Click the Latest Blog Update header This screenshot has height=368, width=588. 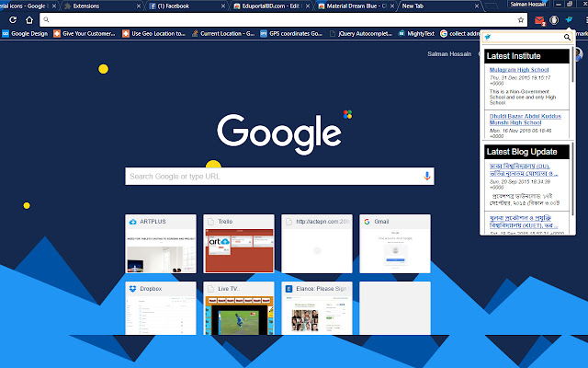point(526,152)
